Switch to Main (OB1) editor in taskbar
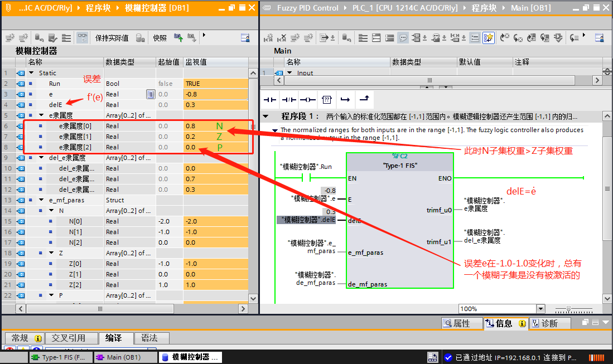This screenshot has width=613, height=364. tap(125, 357)
